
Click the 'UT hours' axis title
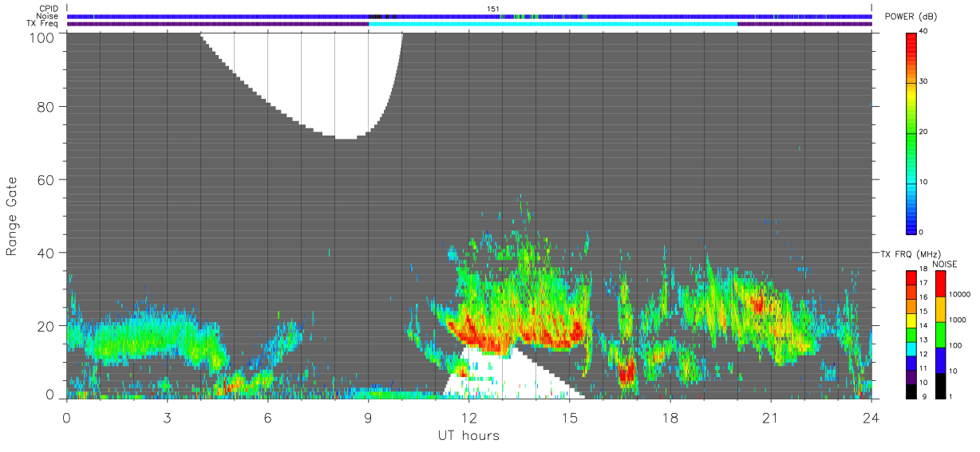pos(468,435)
